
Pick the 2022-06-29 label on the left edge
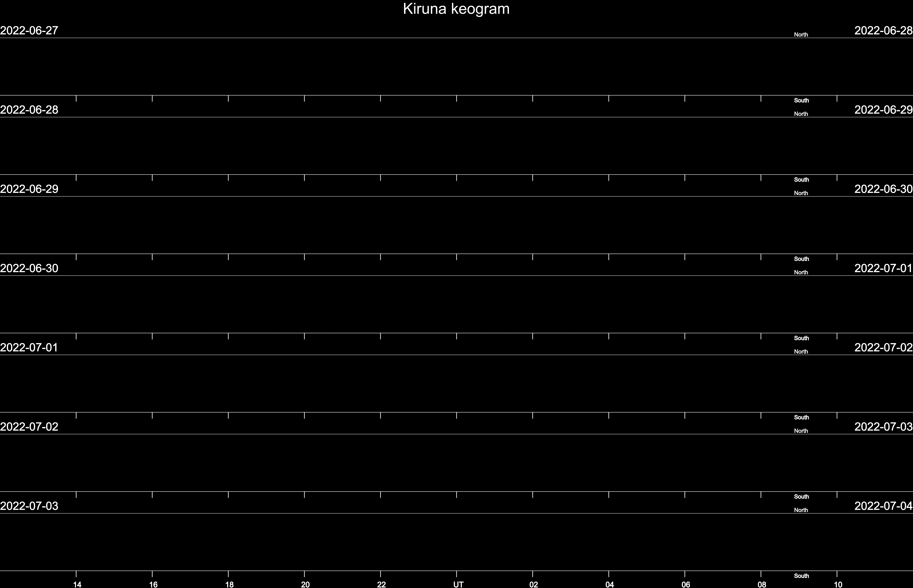click(29, 189)
